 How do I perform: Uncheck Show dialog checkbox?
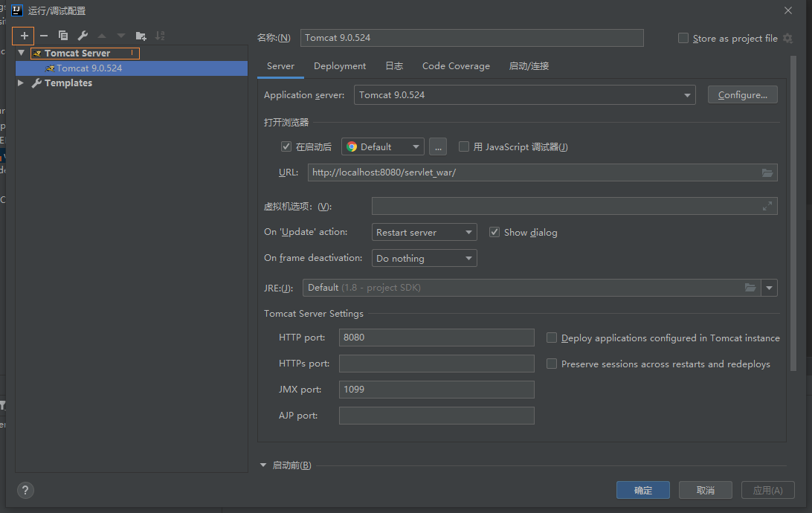point(494,232)
